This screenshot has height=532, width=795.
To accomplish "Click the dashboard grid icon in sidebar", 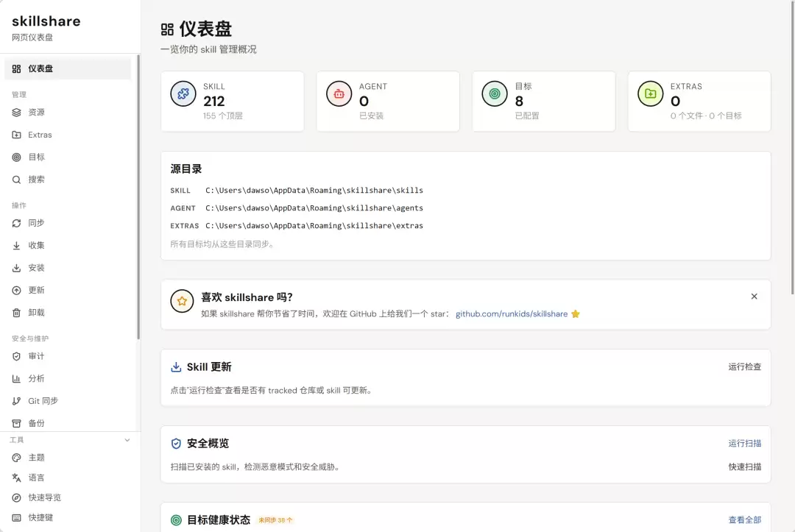I will [x=16, y=69].
